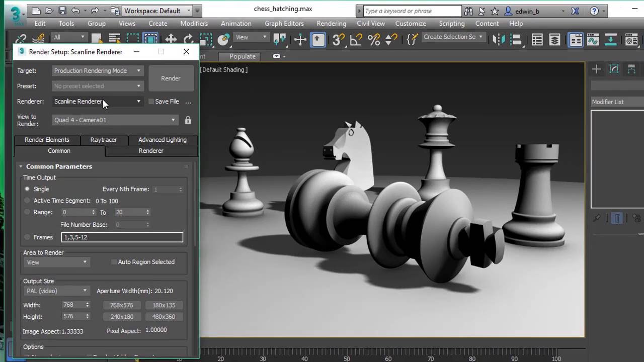Open the View to Render dropdown
The image size is (644, 362).
click(115, 120)
